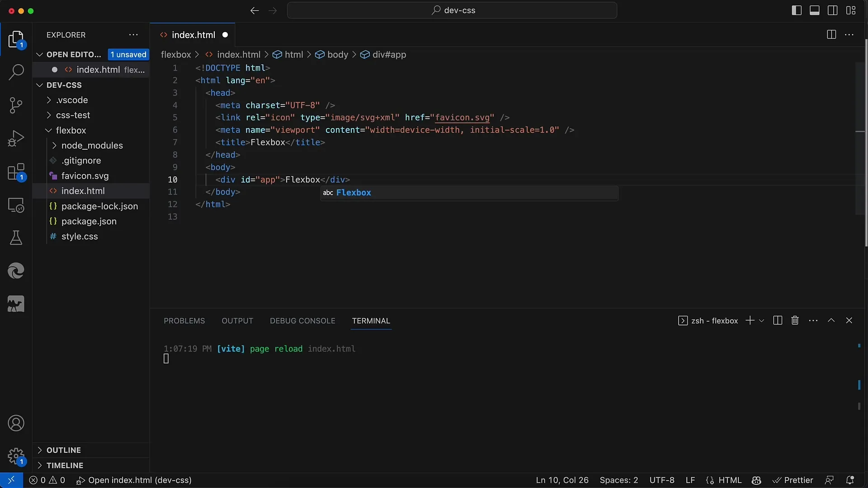Select the Terminal tab

click(x=371, y=320)
